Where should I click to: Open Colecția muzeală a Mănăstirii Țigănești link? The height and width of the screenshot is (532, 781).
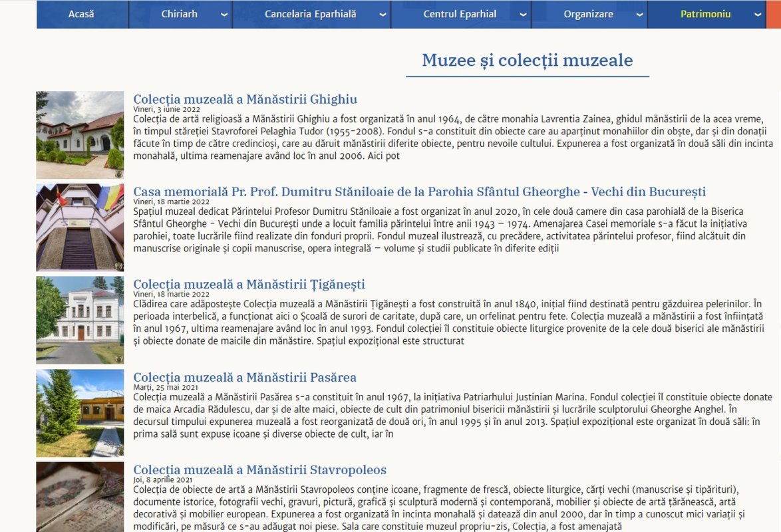pyautogui.click(x=249, y=285)
